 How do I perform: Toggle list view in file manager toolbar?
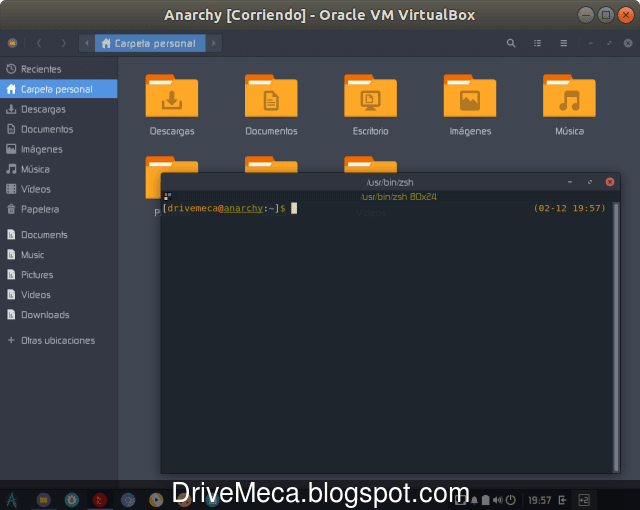[x=537, y=43]
